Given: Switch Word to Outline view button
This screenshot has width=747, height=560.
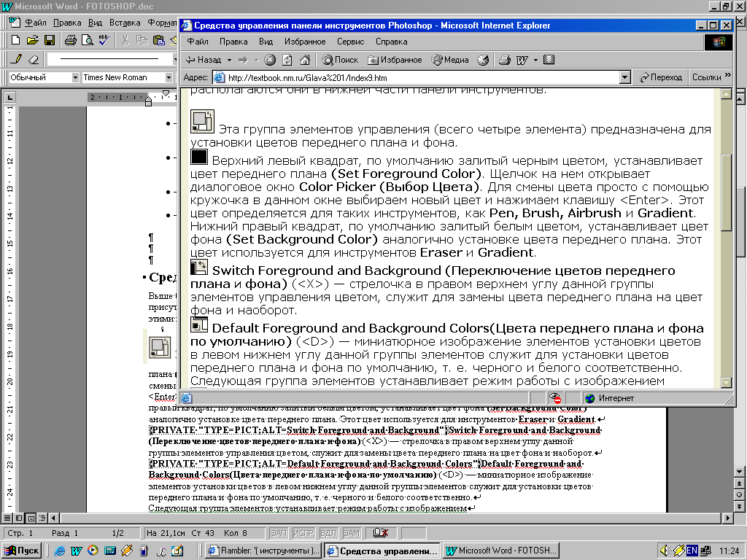Looking at the screenshot, I should 42,518.
